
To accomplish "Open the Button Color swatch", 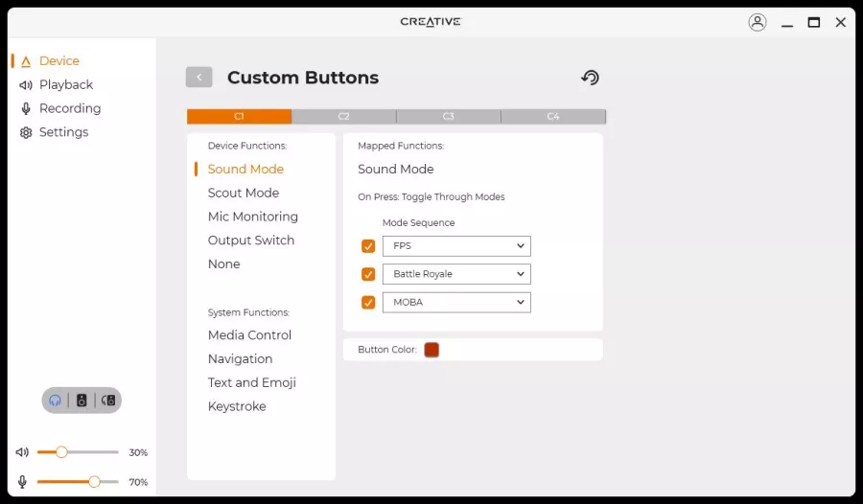I will [x=431, y=350].
